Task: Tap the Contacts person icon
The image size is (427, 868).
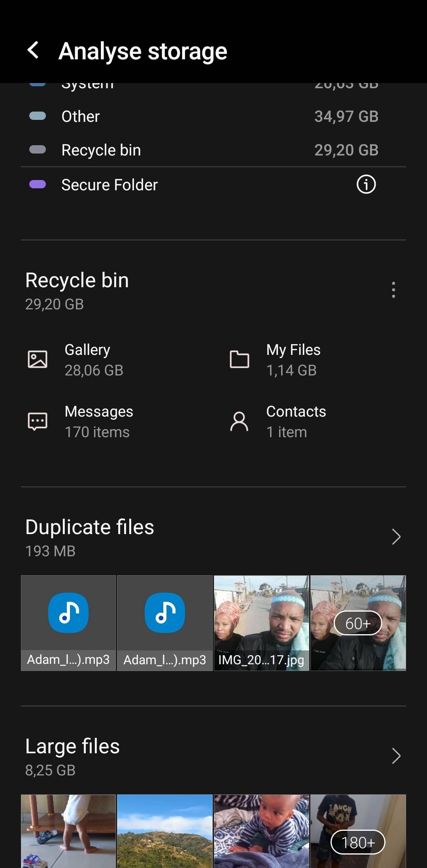Action: pos(239,421)
